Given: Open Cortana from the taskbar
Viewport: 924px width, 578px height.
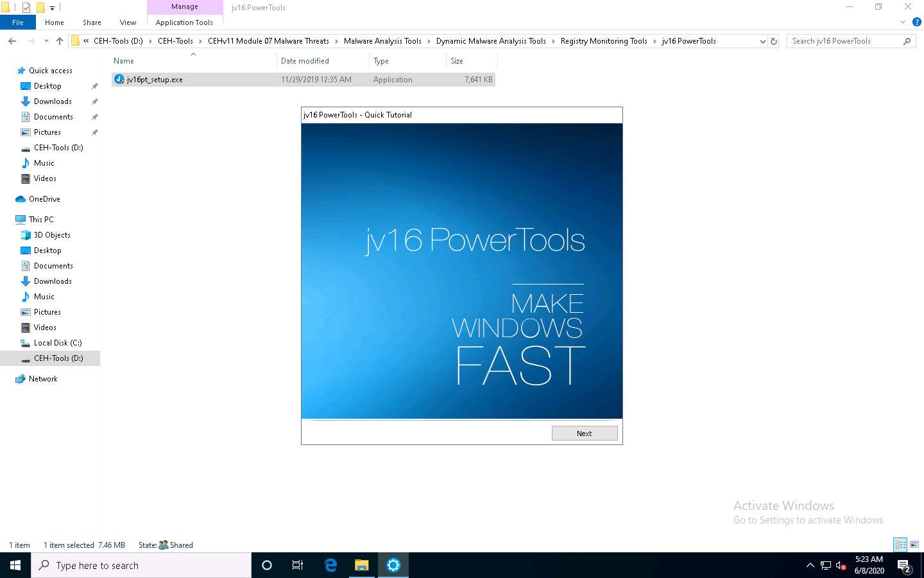Looking at the screenshot, I should [x=267, y=565].
